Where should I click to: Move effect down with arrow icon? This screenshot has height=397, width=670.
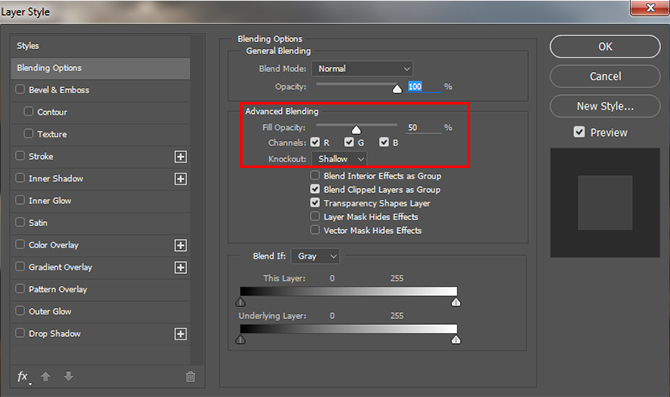coord(68,376)
